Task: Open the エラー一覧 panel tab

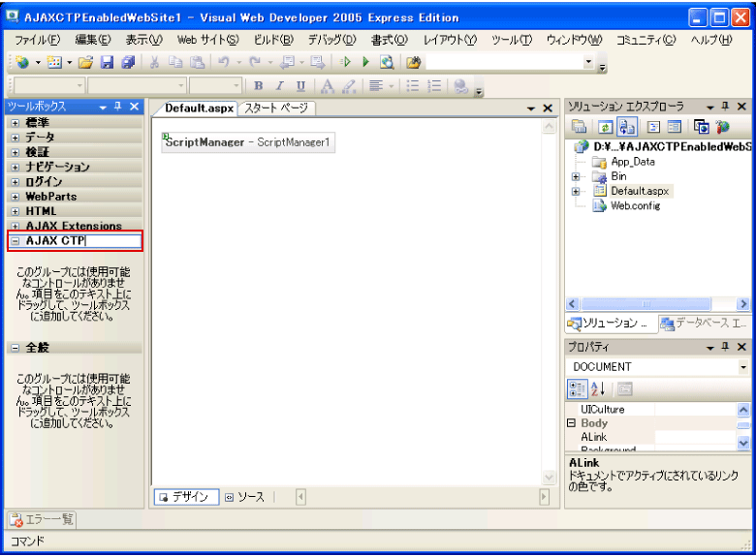Action: pyautogui.click(x=42, y=519)
